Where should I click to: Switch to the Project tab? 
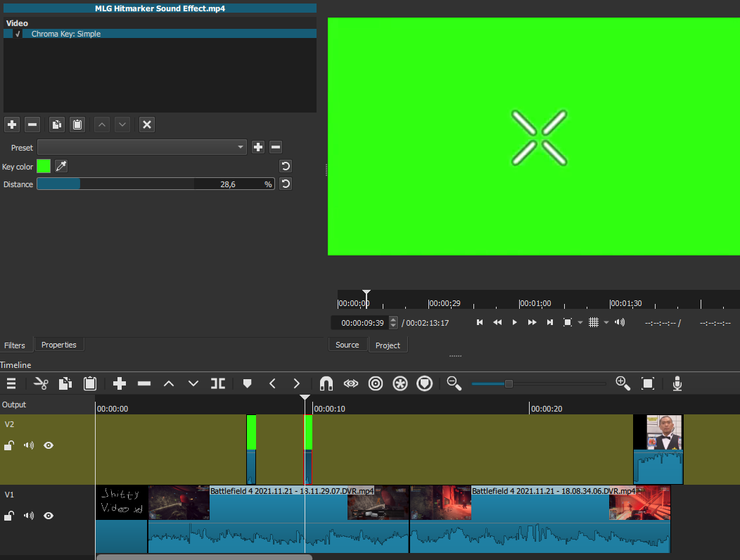(x=388, y=345)
